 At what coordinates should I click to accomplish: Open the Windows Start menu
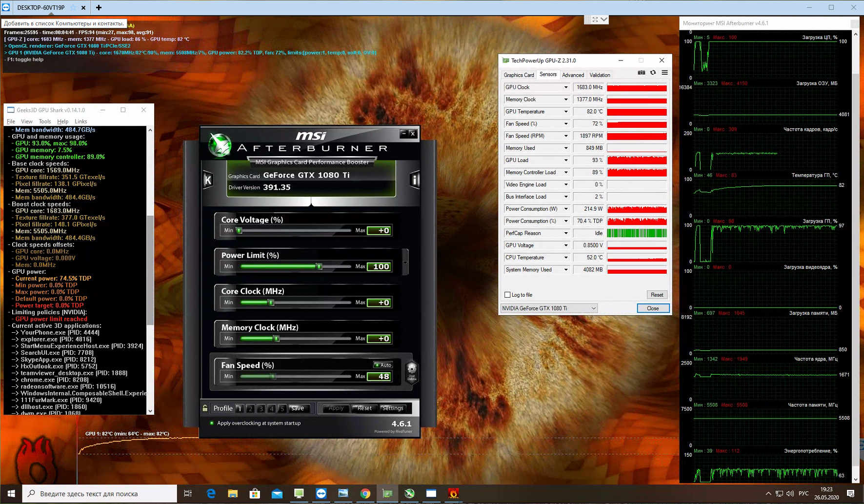(x=11, y=494)
